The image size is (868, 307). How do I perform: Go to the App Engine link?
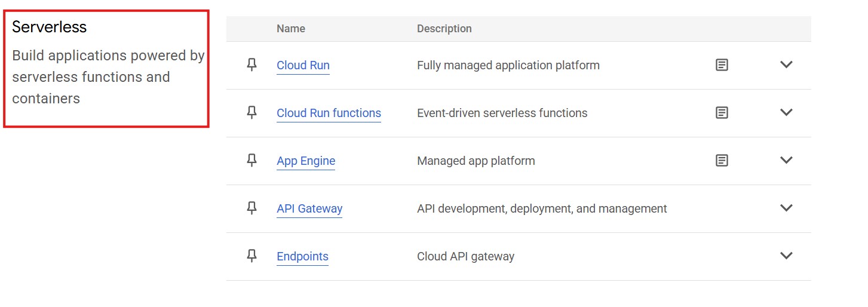coord(306,161)
